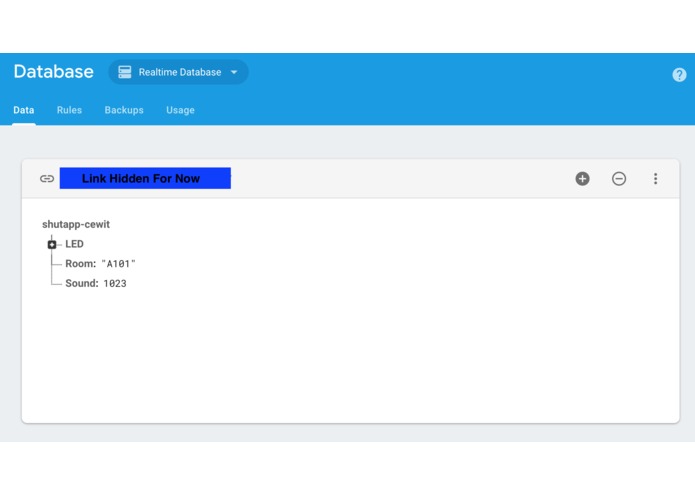Screen dimensions: 695x494
Task: Open the help question mark icon
Action: (x=679, y=75)
